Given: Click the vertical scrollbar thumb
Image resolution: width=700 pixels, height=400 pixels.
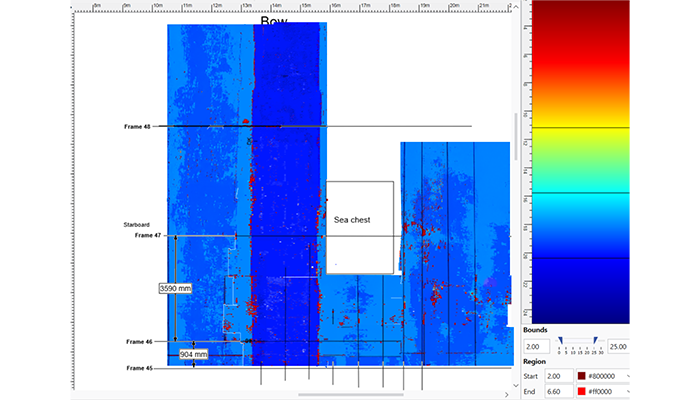Looking at the screenshot, I should 516,136.
